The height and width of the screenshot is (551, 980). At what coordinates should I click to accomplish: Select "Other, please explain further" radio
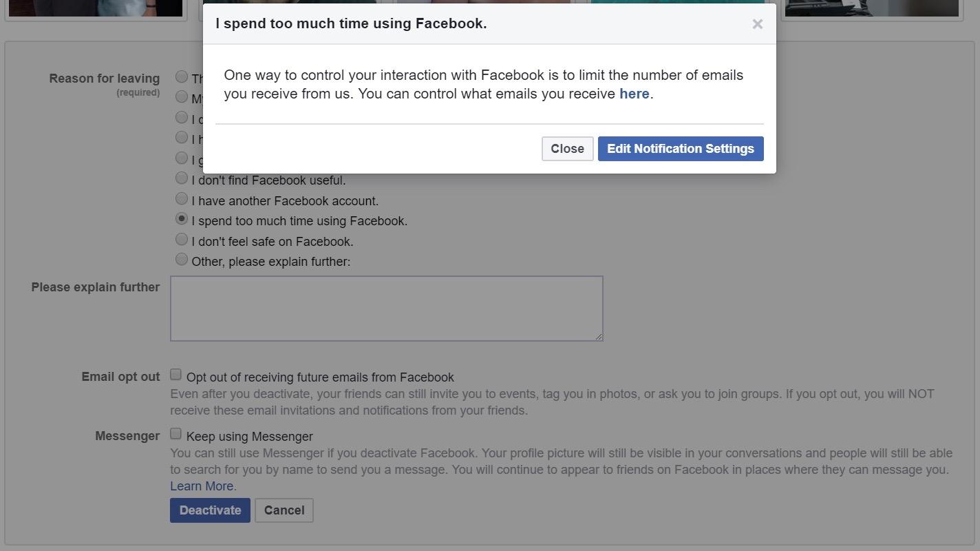click(182, 260)
